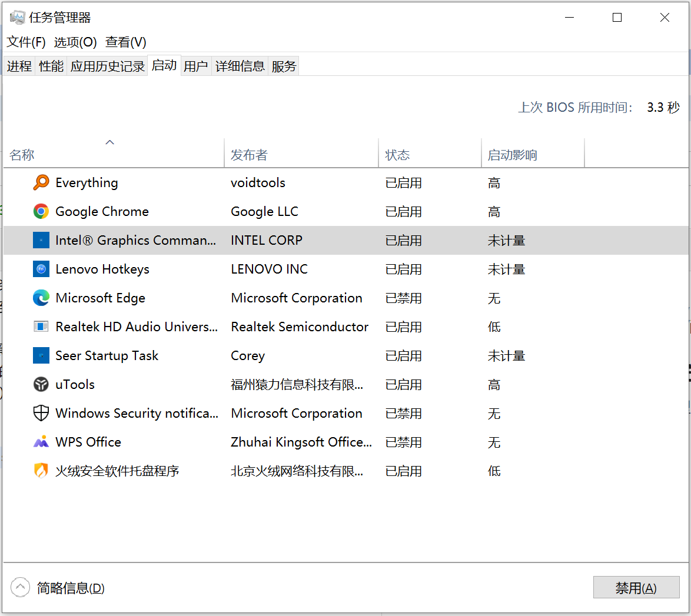The image size is (691, 616).
Task: Click the voidtools publisher cell
Action: point(258,182)
